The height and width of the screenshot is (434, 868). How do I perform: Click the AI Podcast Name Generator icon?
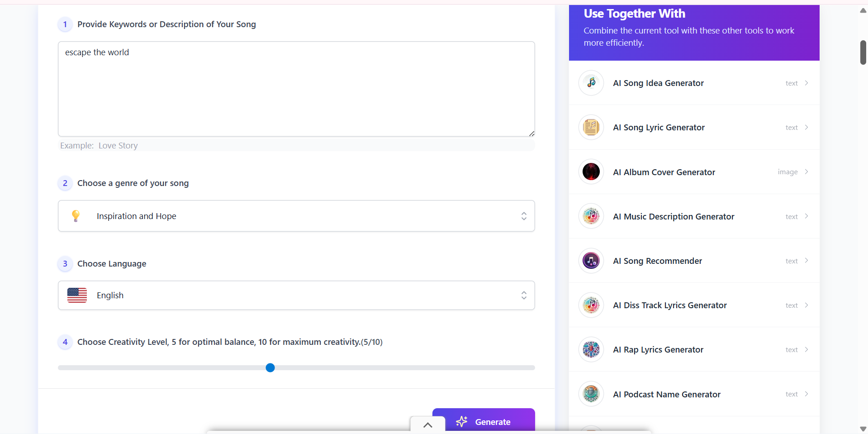coord(591,394)
